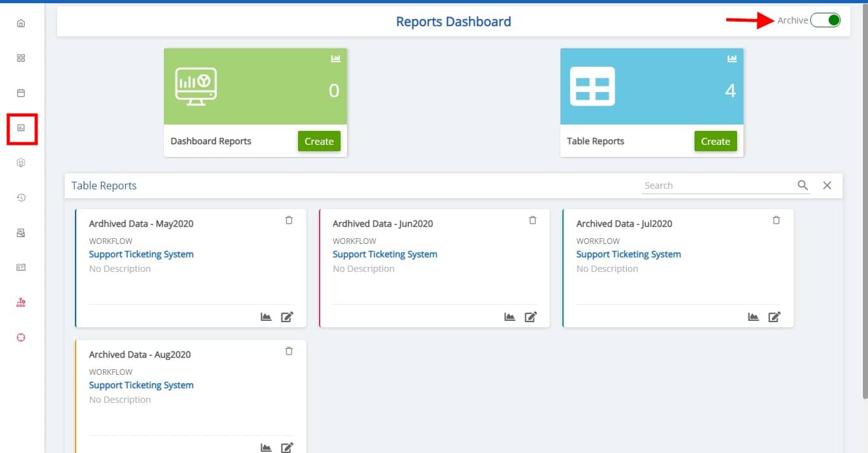Turn off the Archive toggle
The height and width of the screenshot is (453, 868).
(x=825, y=20)
